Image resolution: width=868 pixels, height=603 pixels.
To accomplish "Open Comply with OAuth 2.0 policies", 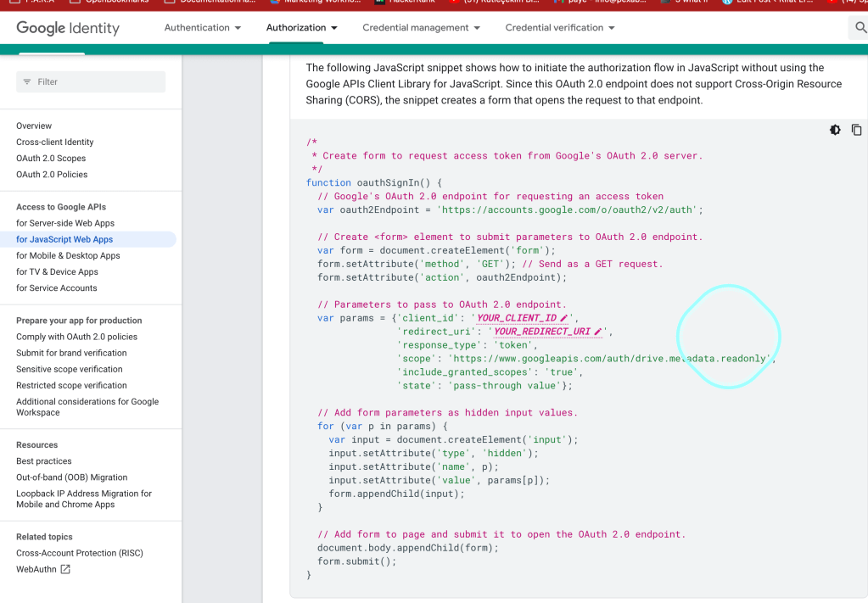I will pos(76,337).
